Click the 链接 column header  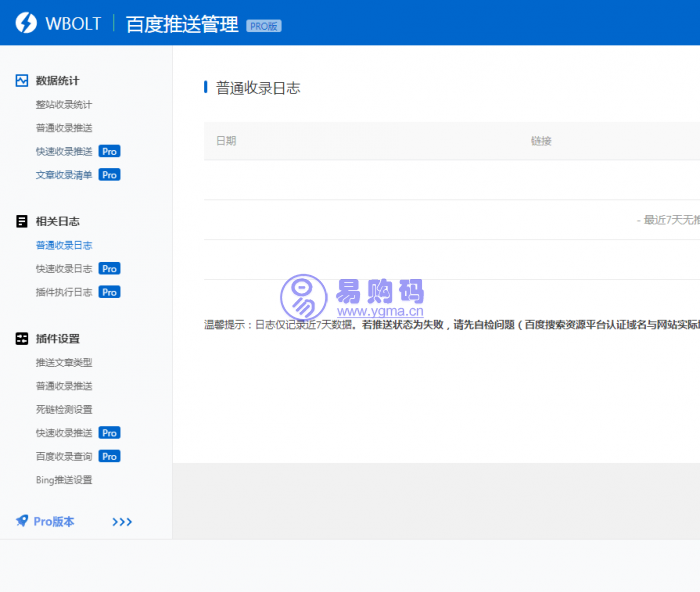pyautogui.click(x=541, y=141)
